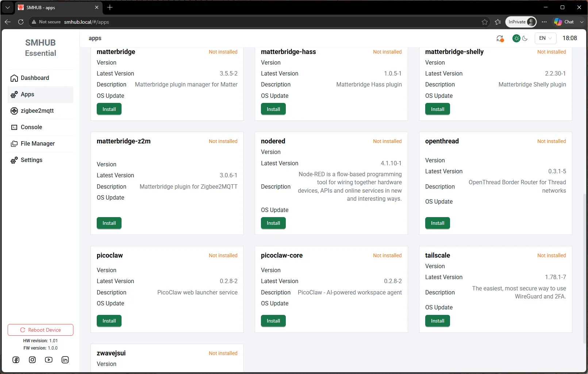
Task: Click the 18:08 clock in header
Action: (x=570, y=38)
